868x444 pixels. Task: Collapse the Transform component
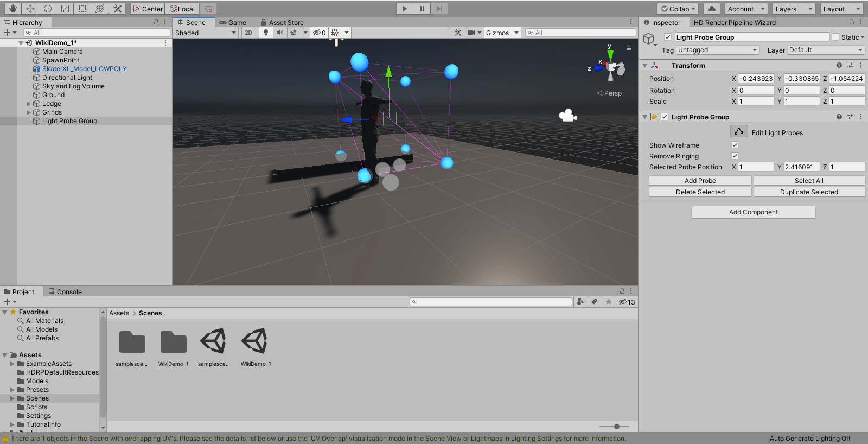pos(645,65)
